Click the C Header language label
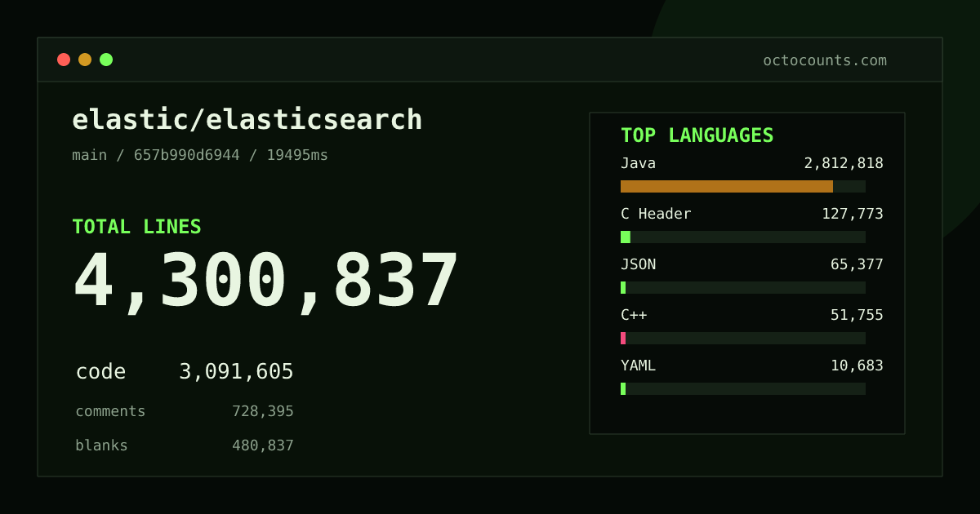 (x=656, y=214)
